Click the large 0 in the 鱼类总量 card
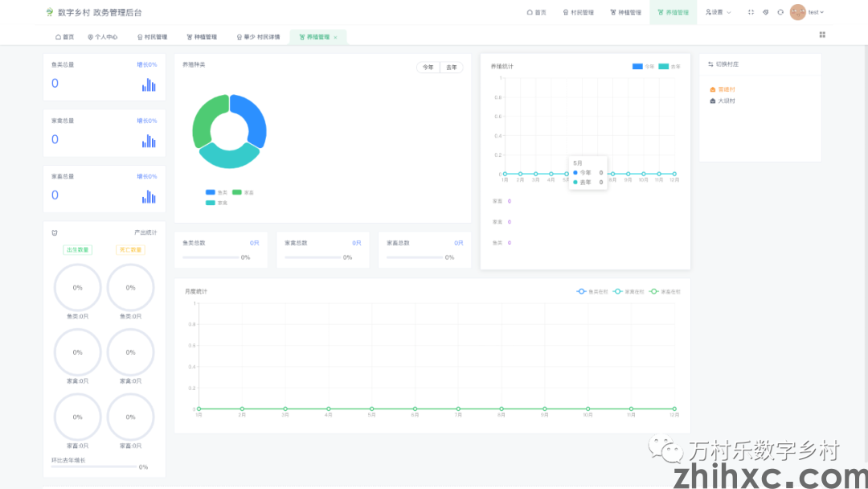This screenshot has height=489, width=868. pos(55,84)
